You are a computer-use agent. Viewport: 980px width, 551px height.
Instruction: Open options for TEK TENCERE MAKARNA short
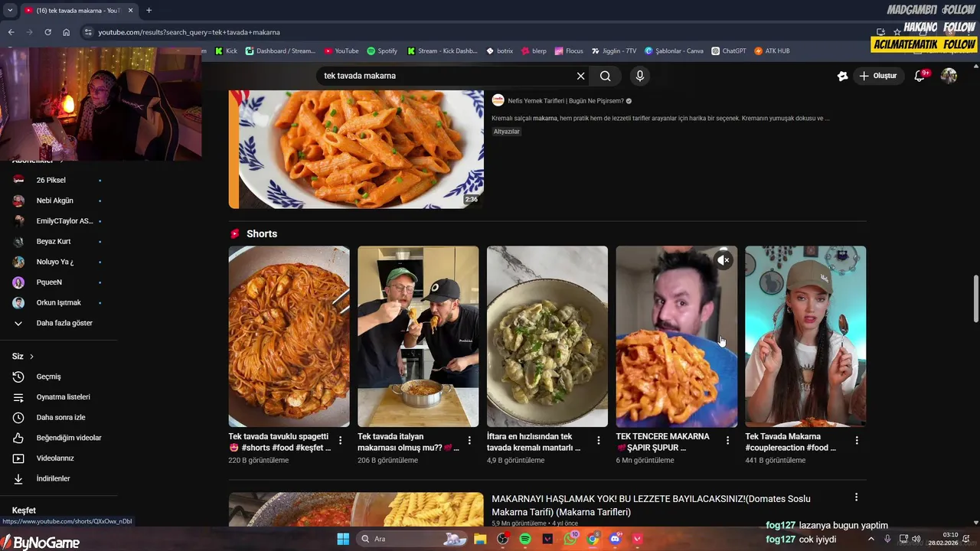pyautogui.click(x=727, y=441)
